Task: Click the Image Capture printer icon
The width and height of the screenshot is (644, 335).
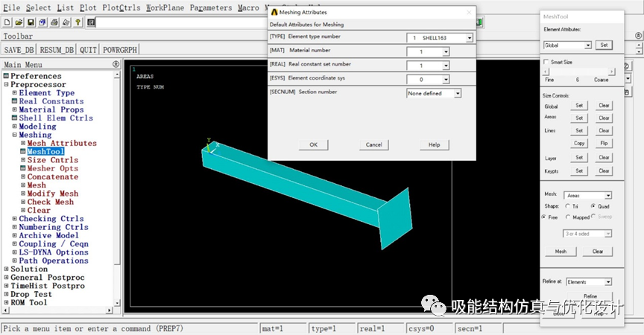Action: (54, 22)
